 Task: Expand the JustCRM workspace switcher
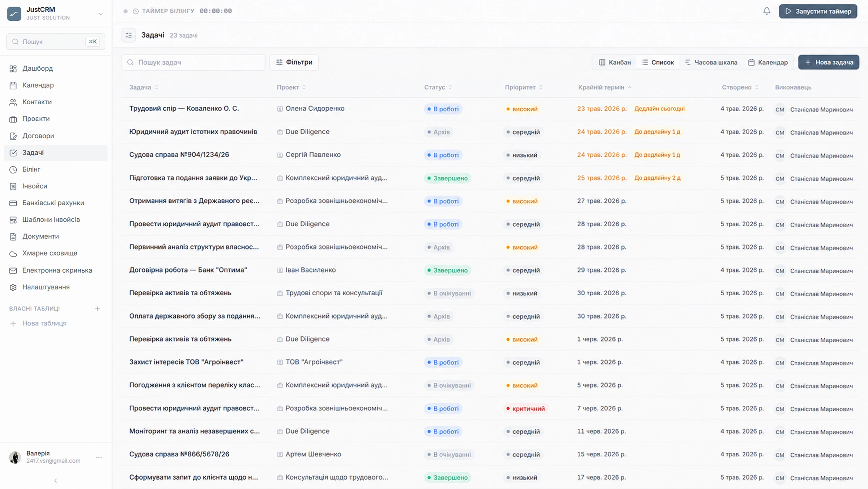coord(101,14)
